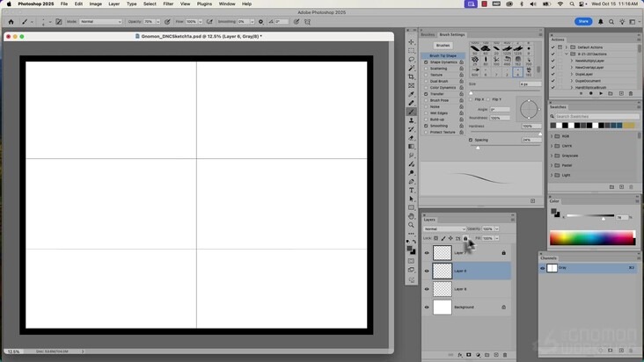The height and width of the screenshot is (362, 644).
Task: Expand the RGB swatches folder
Action: coord(552,136)
